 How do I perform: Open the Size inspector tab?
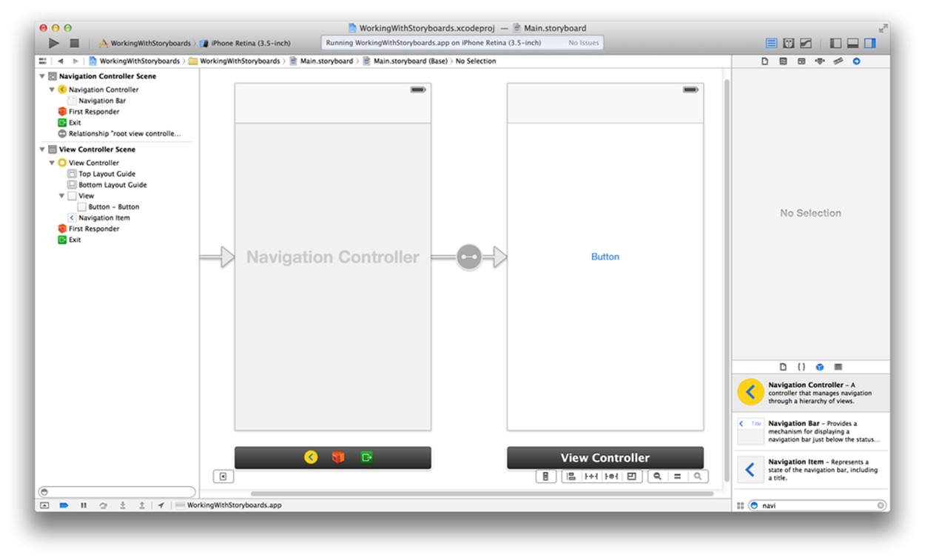[x=838, y=61]
